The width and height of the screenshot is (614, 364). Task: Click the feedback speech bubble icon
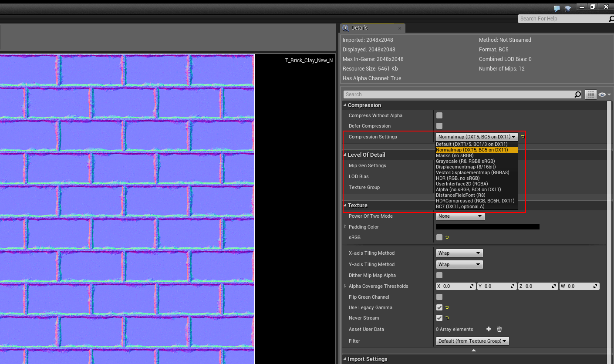[x=557, y=8]
